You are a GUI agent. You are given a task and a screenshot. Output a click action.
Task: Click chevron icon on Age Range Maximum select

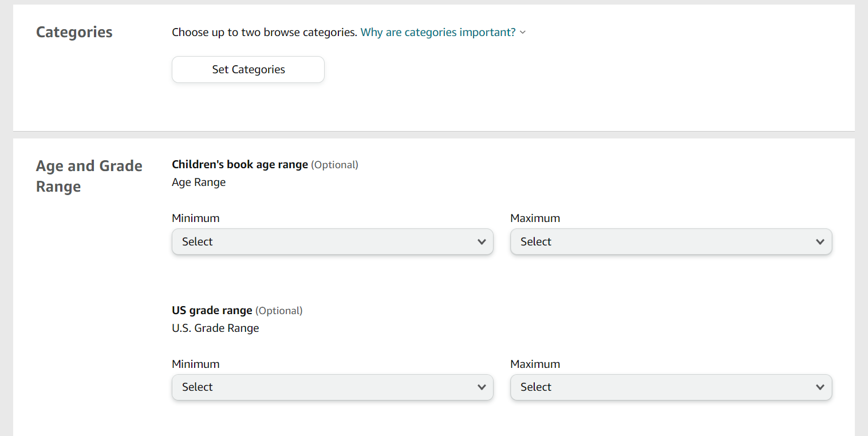click(820, 241)
